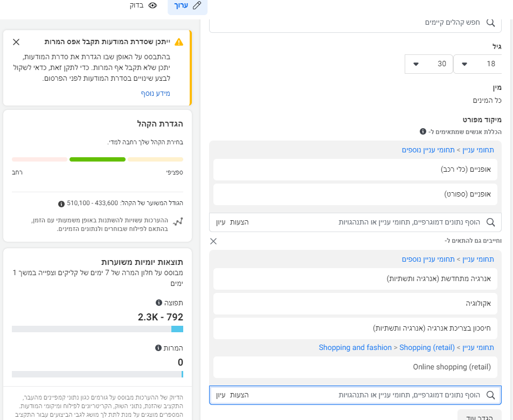Dismiss the zero conversions warning with X

[16, 42]
